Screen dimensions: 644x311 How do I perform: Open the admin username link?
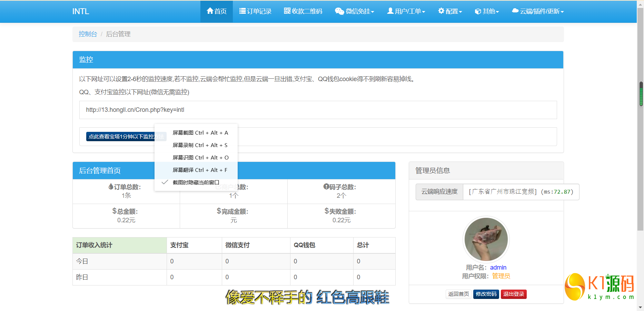point(498,267)
